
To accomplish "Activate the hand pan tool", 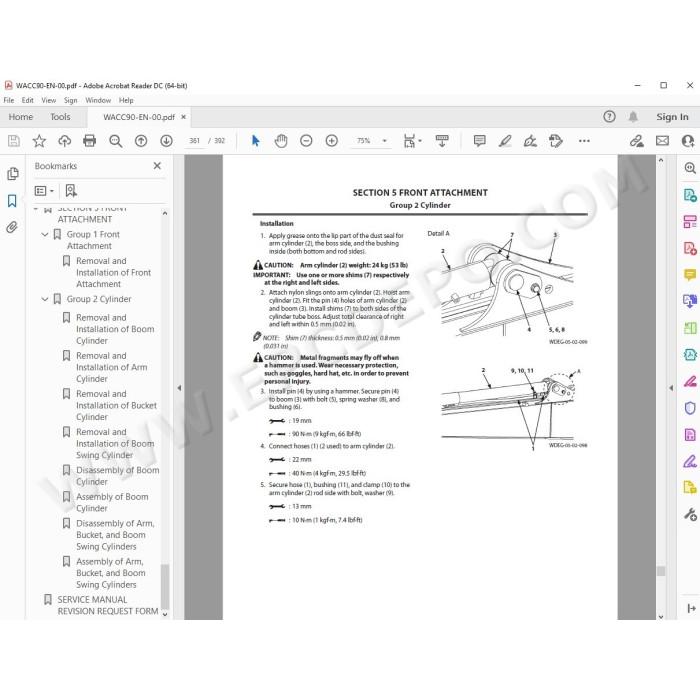I will tap(281, 141).
